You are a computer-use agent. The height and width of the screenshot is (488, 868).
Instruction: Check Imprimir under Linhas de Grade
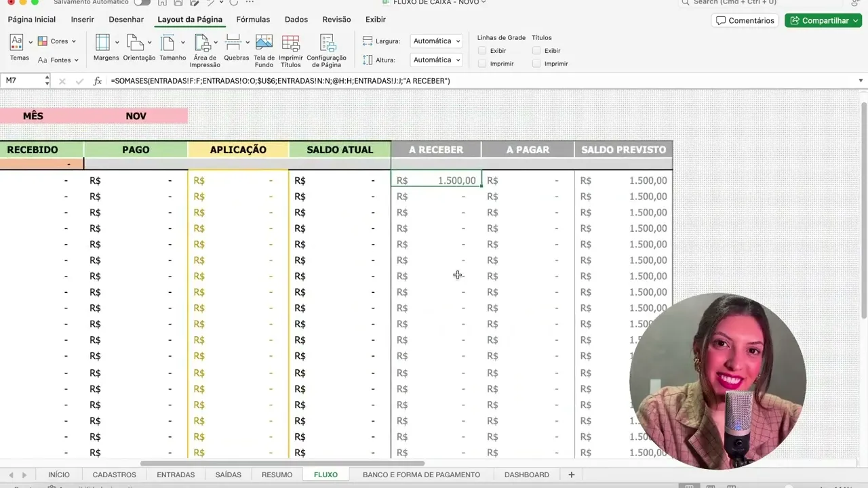[x=482, y=64]
